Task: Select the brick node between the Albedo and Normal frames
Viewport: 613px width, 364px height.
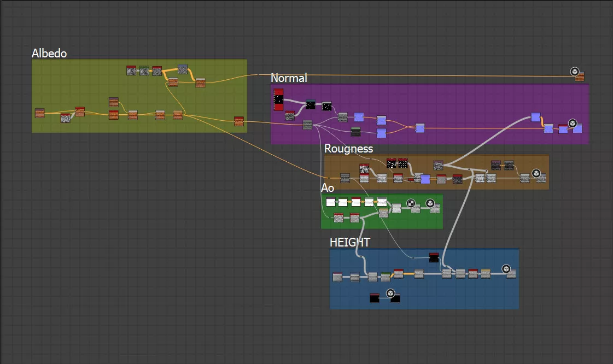Action: [239, 121]
